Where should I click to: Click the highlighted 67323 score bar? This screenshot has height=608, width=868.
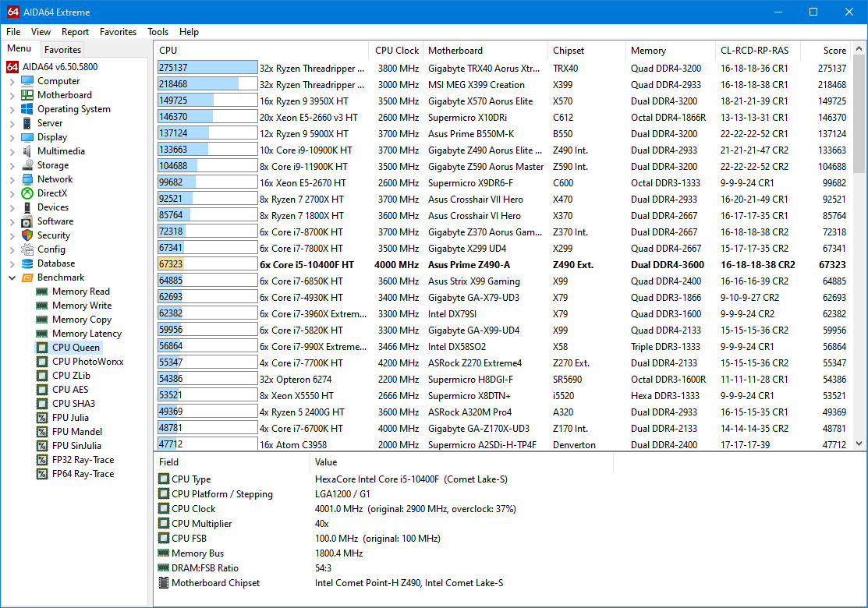point(207,264)
